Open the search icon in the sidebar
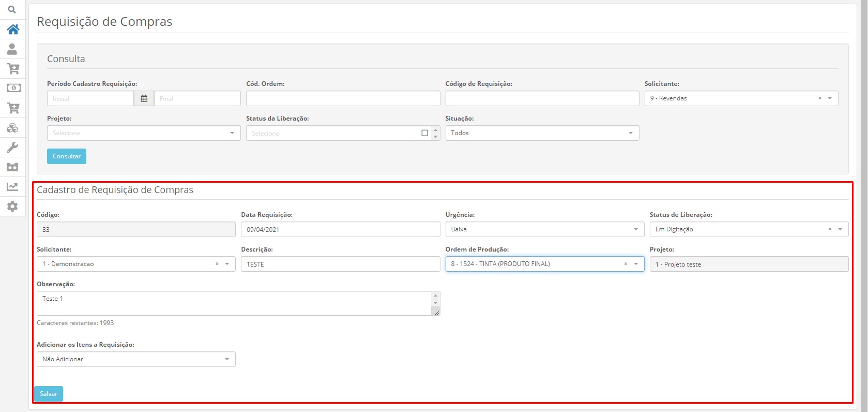This screenshot has width=868, height=412. tap(12, 9)
